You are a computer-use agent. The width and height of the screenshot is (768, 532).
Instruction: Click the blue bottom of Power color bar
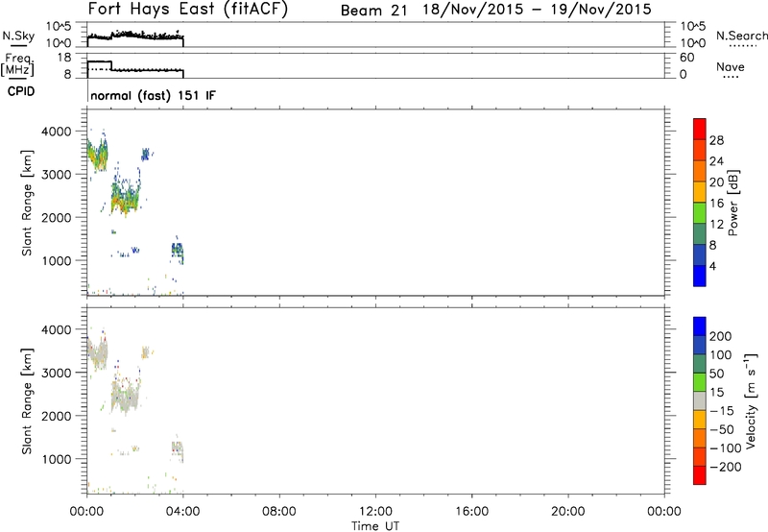click(700, 276)
